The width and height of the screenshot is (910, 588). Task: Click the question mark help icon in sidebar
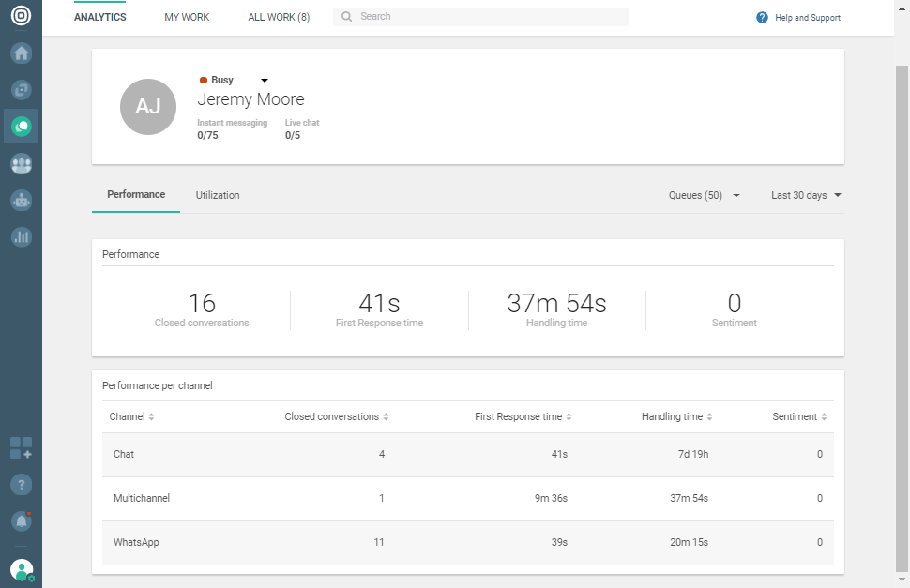click(21, 485)
